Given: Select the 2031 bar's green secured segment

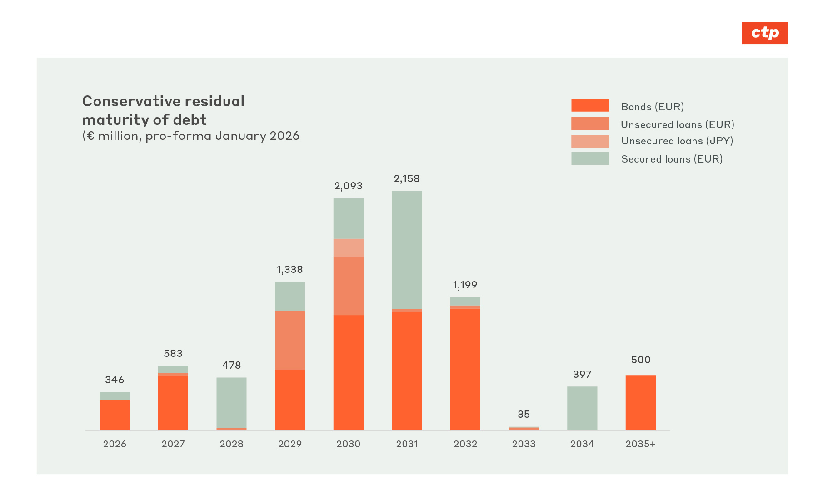Looking at the screenshot, I should click(x=407, y=250).
